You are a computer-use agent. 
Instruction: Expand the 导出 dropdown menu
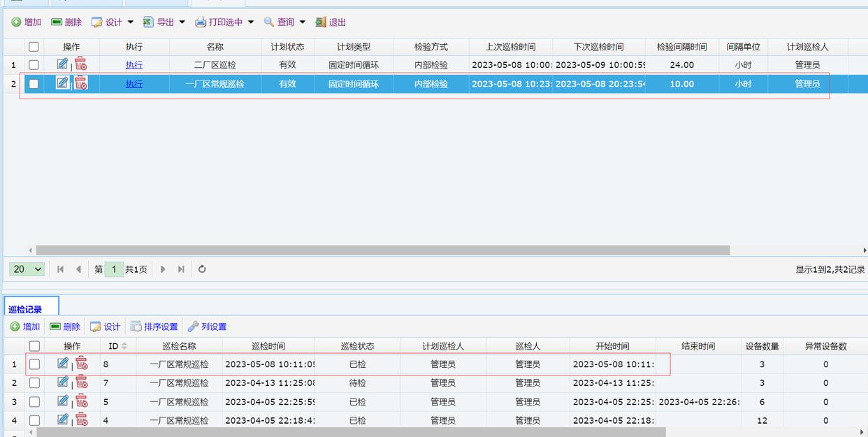(182, 22)
